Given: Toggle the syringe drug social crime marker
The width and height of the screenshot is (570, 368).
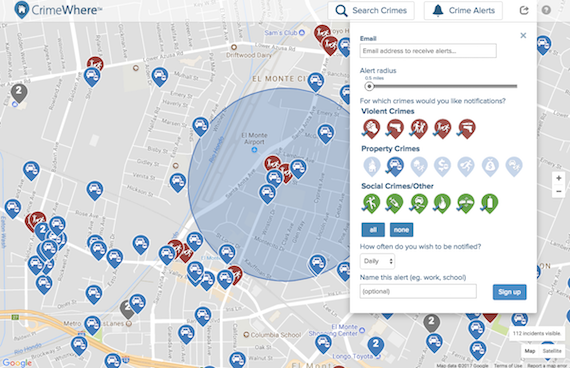Looking at the screenshot, I should point(395,203).
